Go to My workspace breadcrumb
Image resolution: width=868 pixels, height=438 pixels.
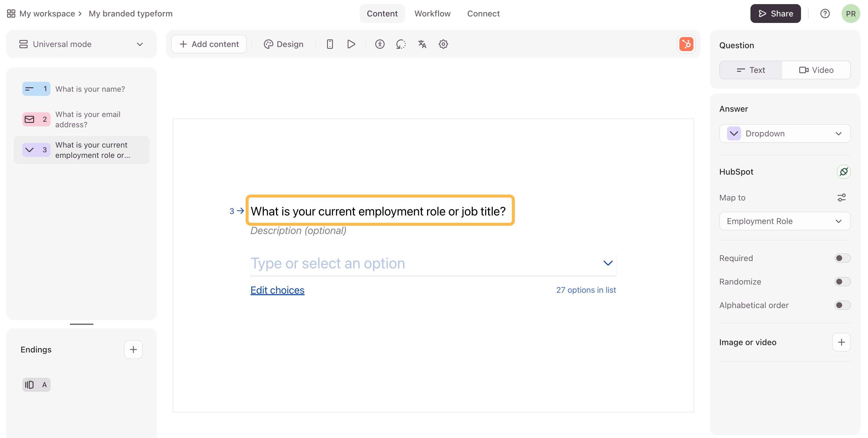coord(47,14)
